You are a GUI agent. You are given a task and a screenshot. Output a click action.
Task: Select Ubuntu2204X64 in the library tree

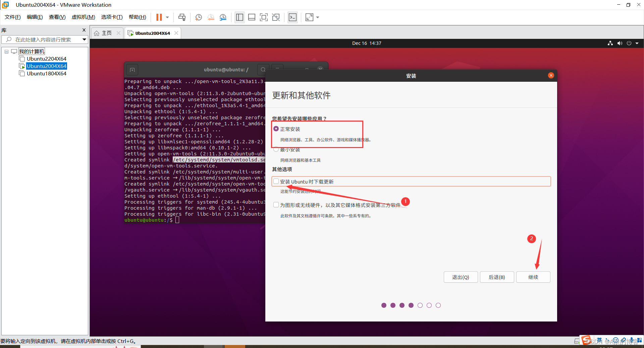[47, 59]
